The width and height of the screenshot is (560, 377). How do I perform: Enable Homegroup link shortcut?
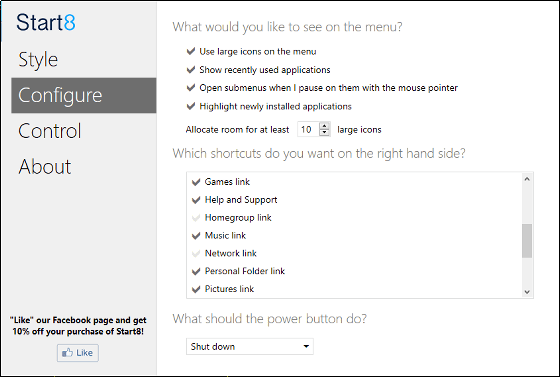(x=196, y=218)
